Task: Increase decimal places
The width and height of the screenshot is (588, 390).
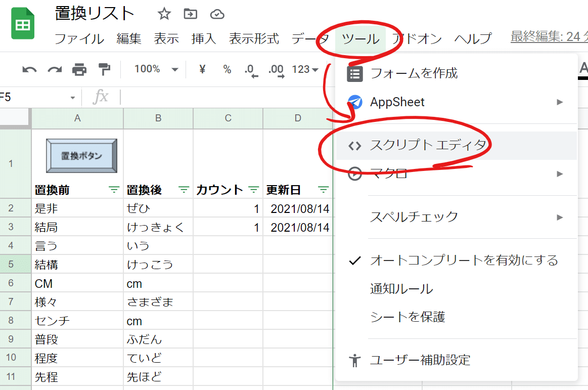Action: click(277, 70)
